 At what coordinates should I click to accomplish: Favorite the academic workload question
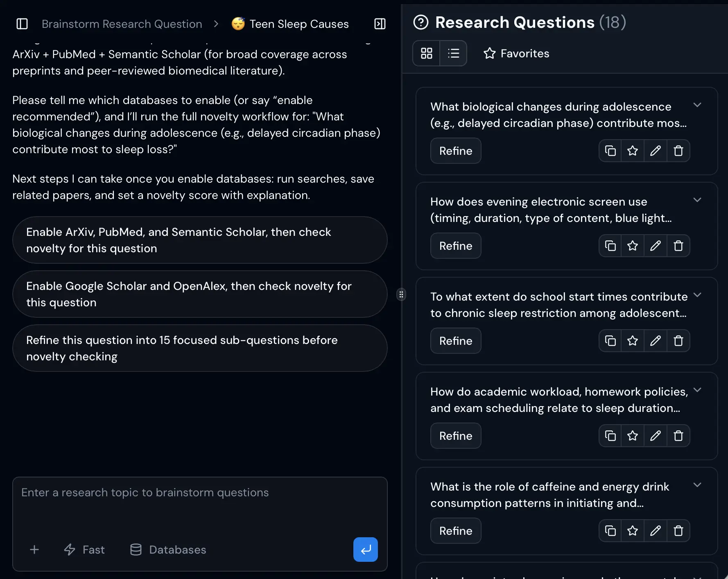tap(632, 436)
